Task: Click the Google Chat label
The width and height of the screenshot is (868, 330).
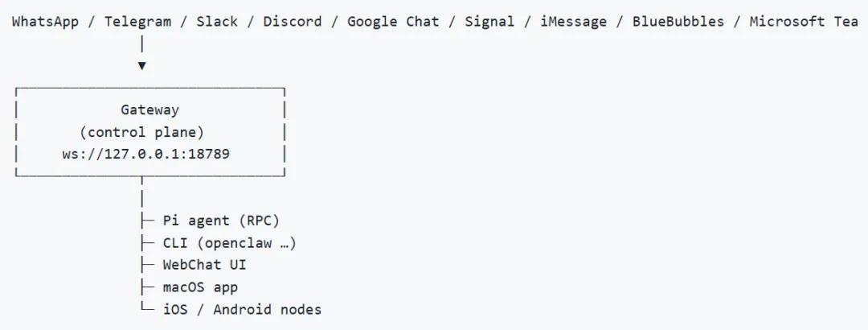Action: 393,22
